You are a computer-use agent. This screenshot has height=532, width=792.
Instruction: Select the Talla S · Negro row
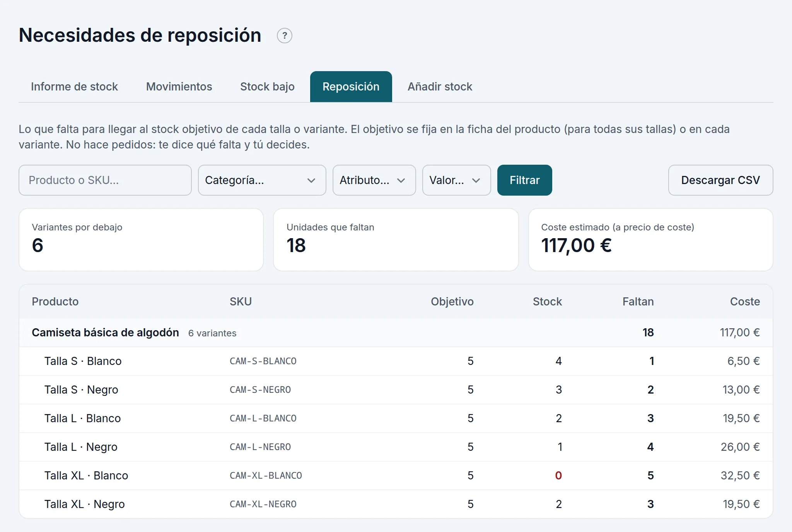(396, 390)
